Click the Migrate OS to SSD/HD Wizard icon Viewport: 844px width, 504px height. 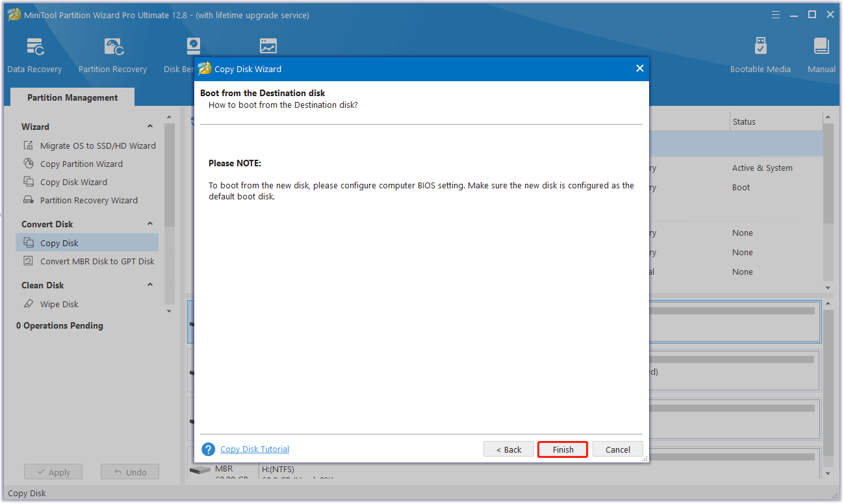pyautogui.click(x=29, y=145)
